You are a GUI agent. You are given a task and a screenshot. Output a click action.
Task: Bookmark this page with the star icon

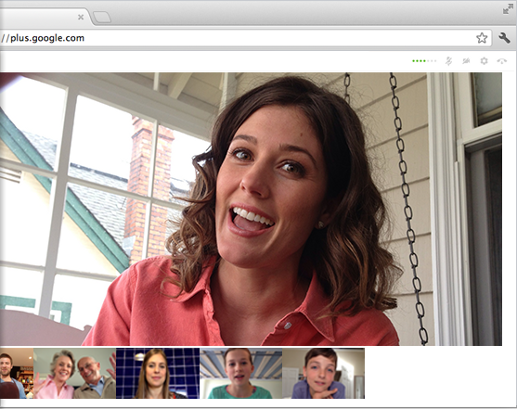click(x=482, y=38)
